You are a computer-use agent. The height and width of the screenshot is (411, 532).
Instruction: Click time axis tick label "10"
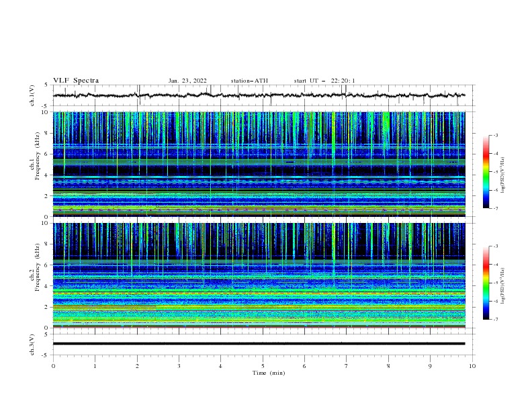tap(472, 366)
